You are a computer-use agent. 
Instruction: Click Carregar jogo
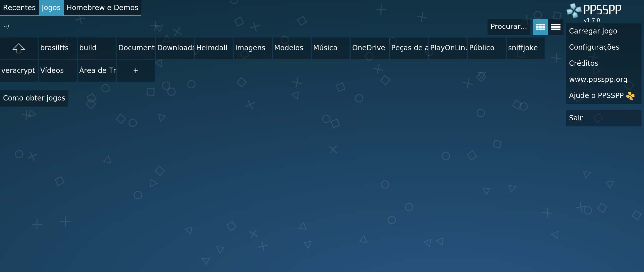point(603,31)
